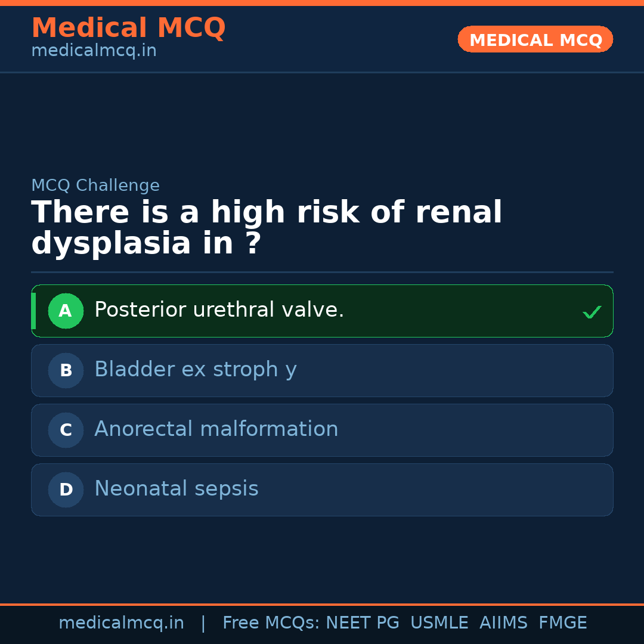
Task: Click the MCQ Challenge label
Action: point(95,185)
